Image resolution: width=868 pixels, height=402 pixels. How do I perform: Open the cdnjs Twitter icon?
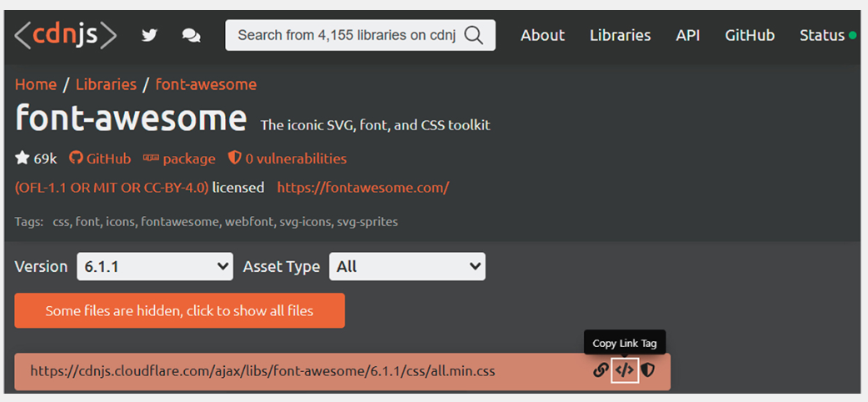[x=149, y=36]
